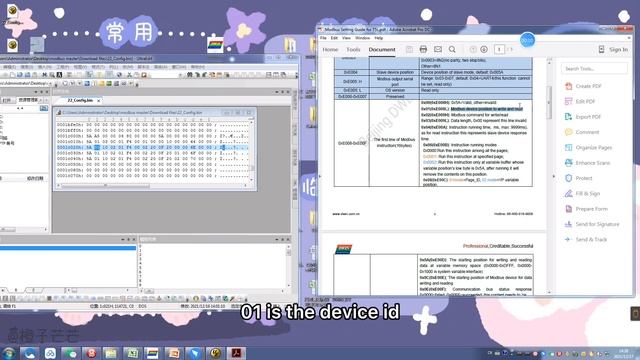
Task: Select the Document tab in Acrobat
Action: tap(382, 49)
